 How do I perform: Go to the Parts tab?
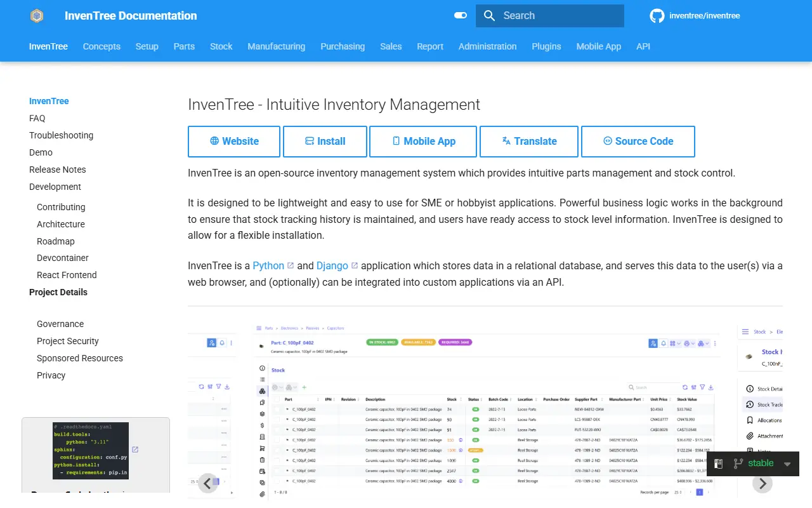click(184, 46)
